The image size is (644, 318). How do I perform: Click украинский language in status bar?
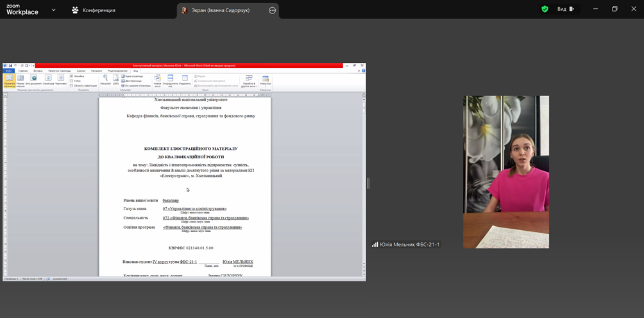60,279
